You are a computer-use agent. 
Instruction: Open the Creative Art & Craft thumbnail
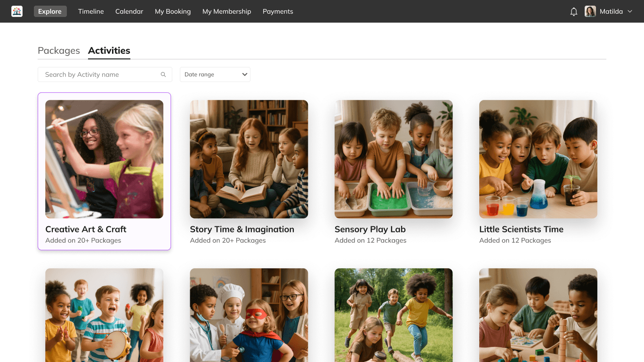tap(104, 159)
